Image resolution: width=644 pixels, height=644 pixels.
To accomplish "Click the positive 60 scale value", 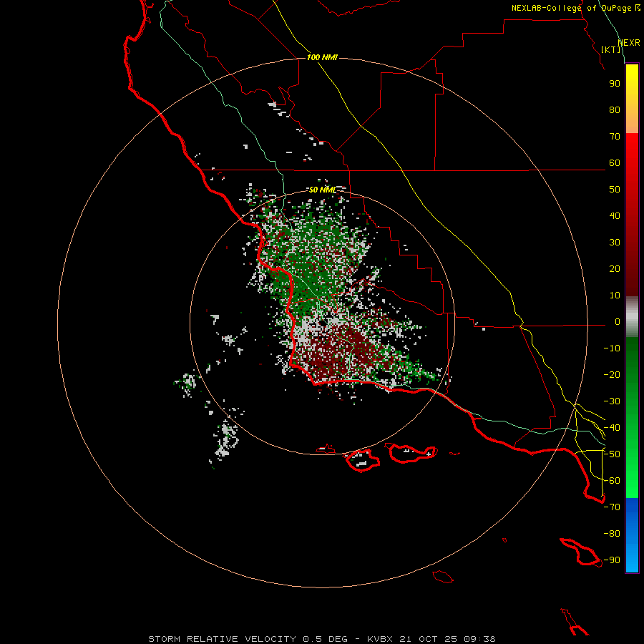I will pos(615,162).
